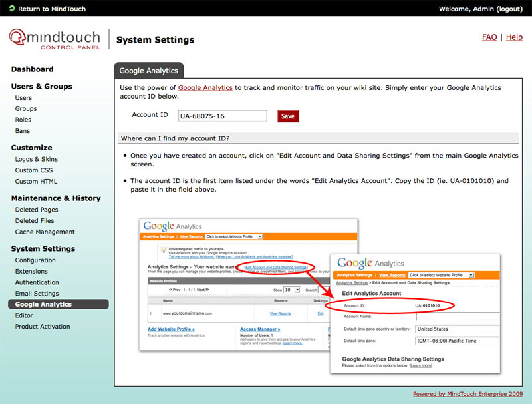Image resolution: width=532 pixels, height=404 pixels.
Task: Open the Bans page
Action: pyautogui.click(x=23, y=131)
